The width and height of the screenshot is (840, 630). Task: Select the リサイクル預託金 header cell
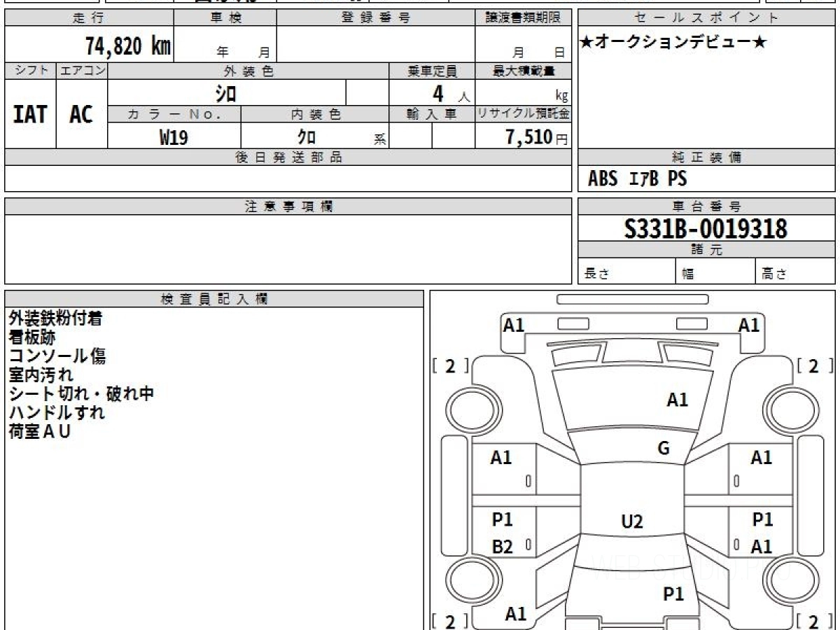coord(523,114)
